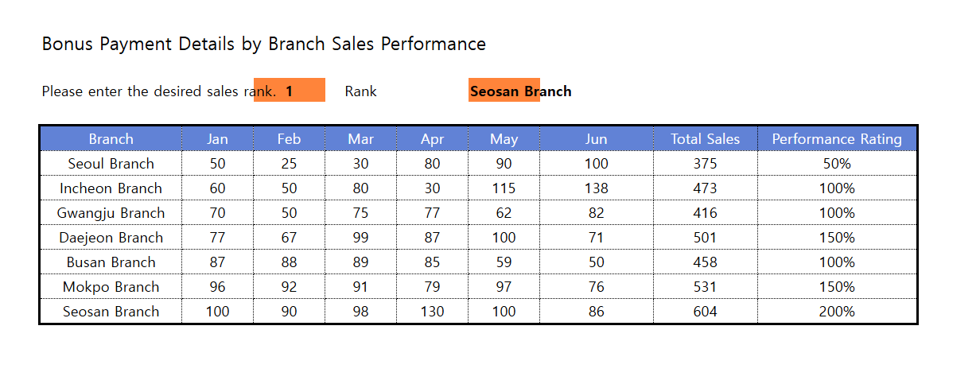Click the Daejeon Branch total sales 501
The height and width of the screenshot is (384, 980).
(706, 238)
